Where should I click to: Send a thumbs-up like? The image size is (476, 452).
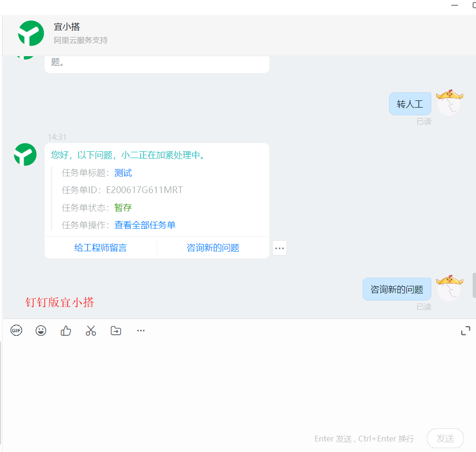pos(66,330)
